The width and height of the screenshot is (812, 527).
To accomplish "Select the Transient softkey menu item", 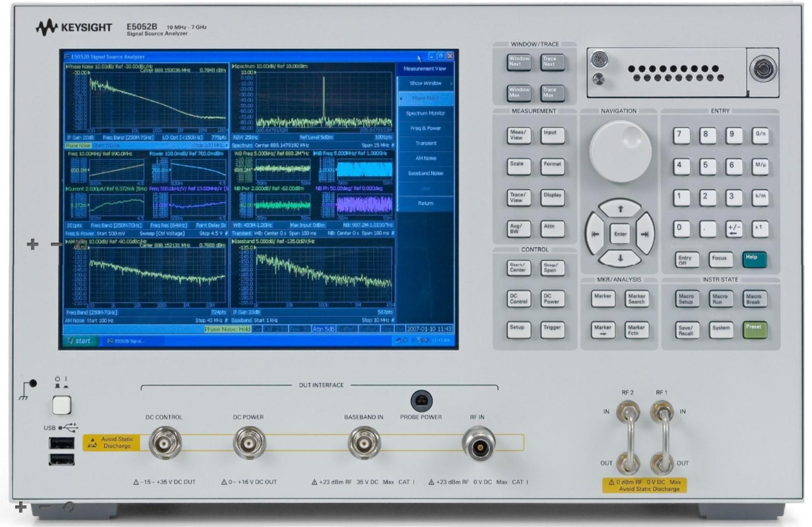I will tap(426, 143).
